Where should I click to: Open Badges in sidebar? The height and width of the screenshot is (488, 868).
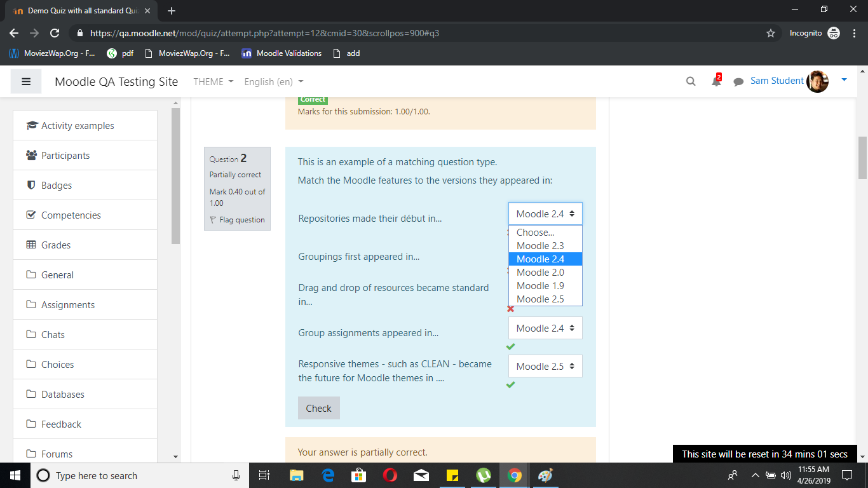pyautogui.click(x=85, y=186)
